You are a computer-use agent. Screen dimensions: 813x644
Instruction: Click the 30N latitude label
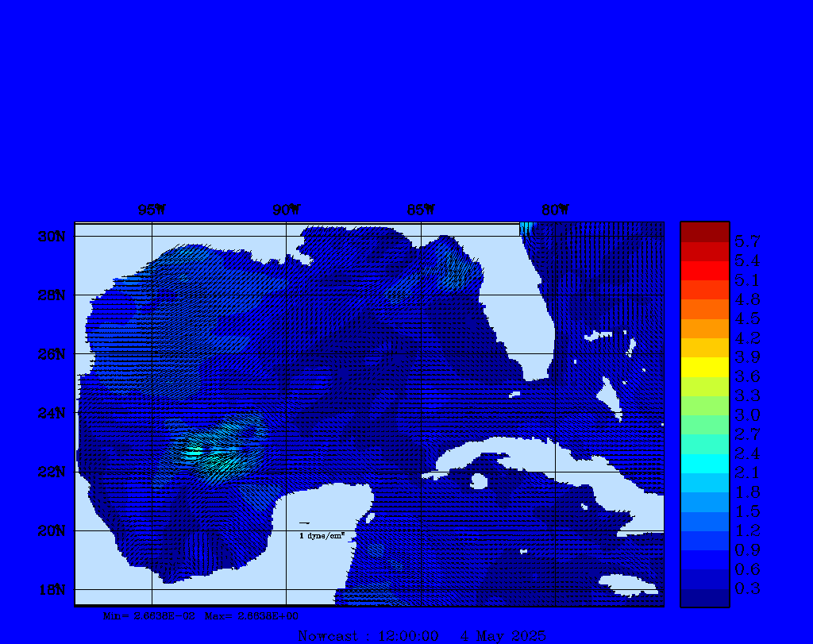[52, 237]
